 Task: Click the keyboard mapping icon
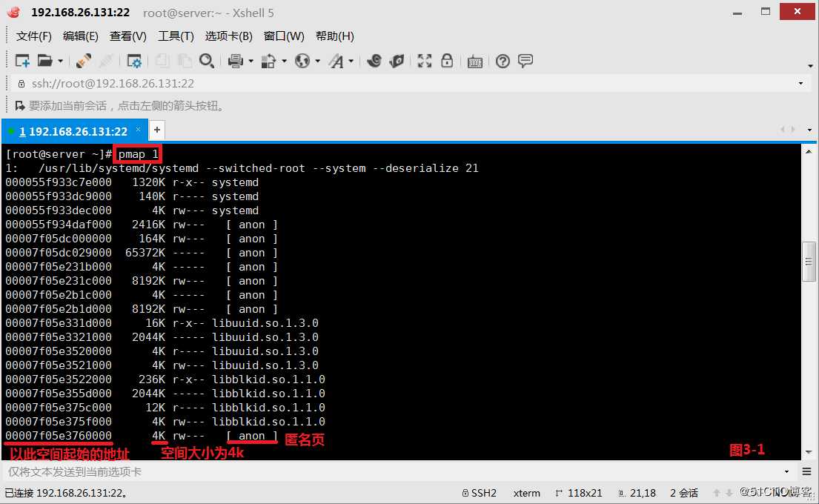coord(475,62)
